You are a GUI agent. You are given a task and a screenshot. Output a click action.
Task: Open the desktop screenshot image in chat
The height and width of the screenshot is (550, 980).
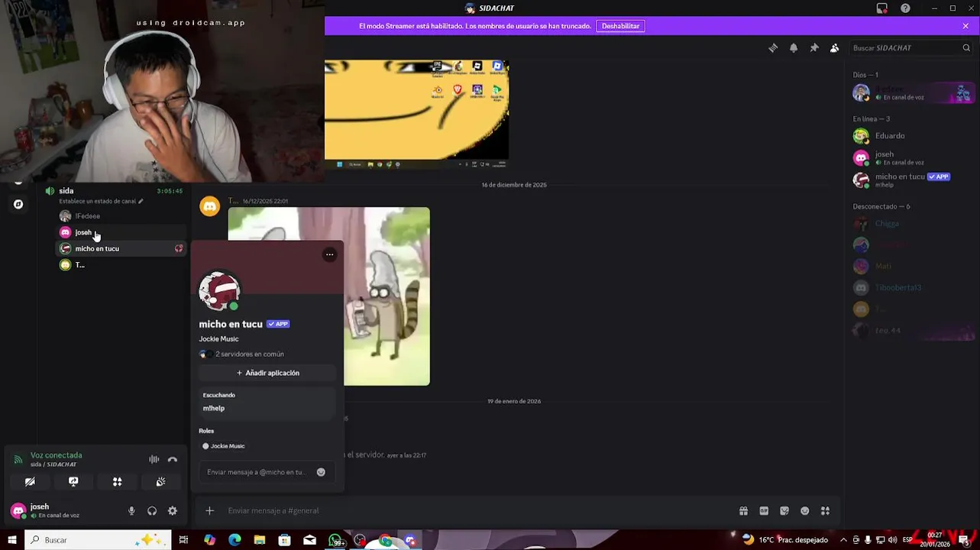[416, 114]
